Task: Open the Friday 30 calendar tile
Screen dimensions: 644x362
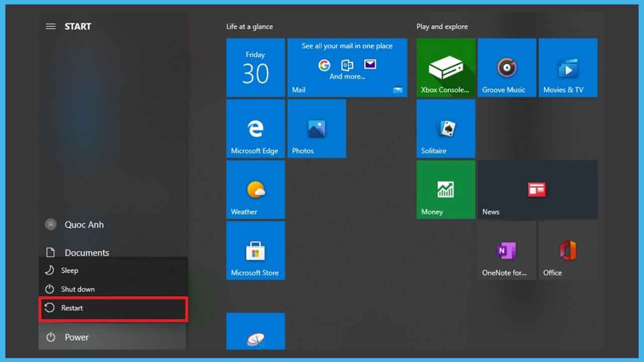Action: 255,67
